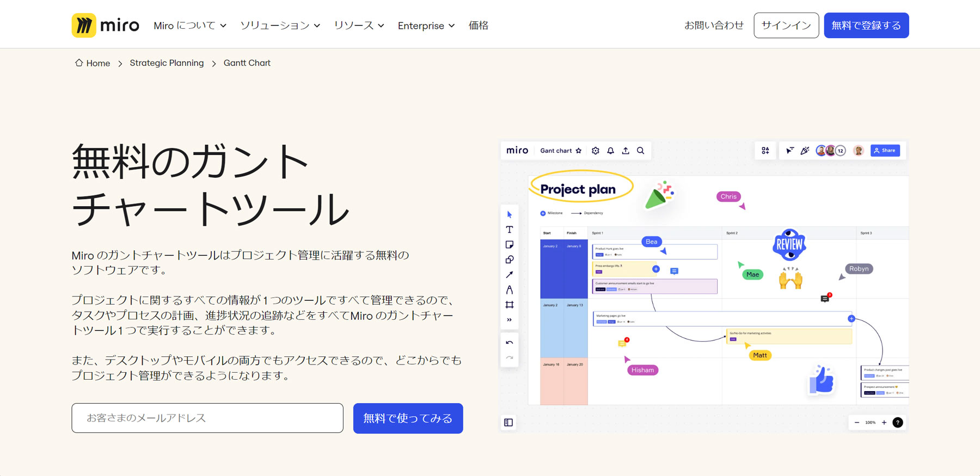The width and height of the screenshot is (980, 476).
Task: Open the help question mark
Action: pos(898,423)
